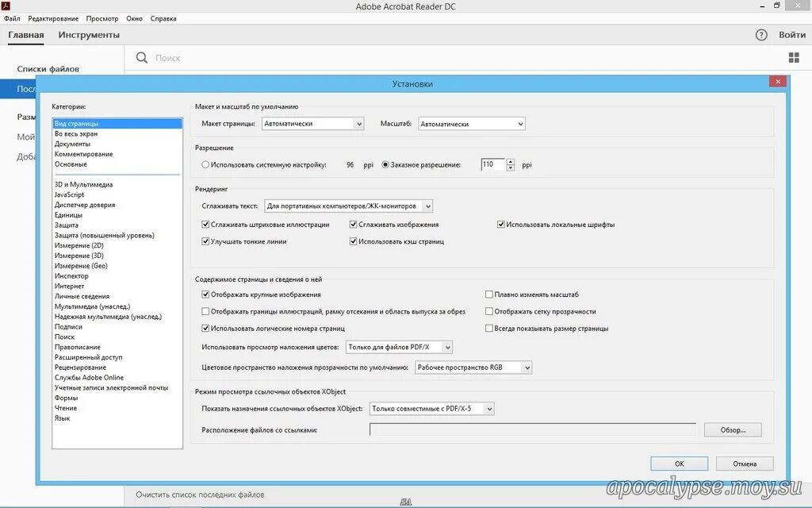The width and height of the screenshot is (812, 508).
Task: Click the custom resolution ppi input field
Action: pyautogui.click(x=492, y=164)
